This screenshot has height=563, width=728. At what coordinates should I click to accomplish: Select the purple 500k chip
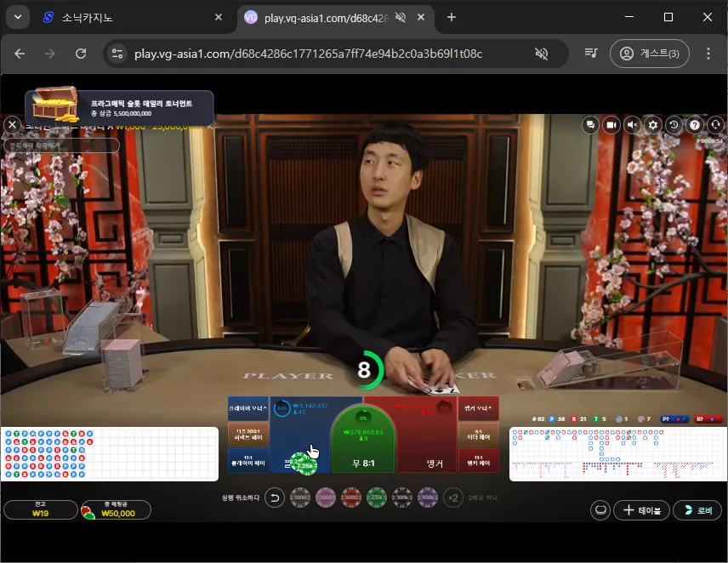pos(428,498)
